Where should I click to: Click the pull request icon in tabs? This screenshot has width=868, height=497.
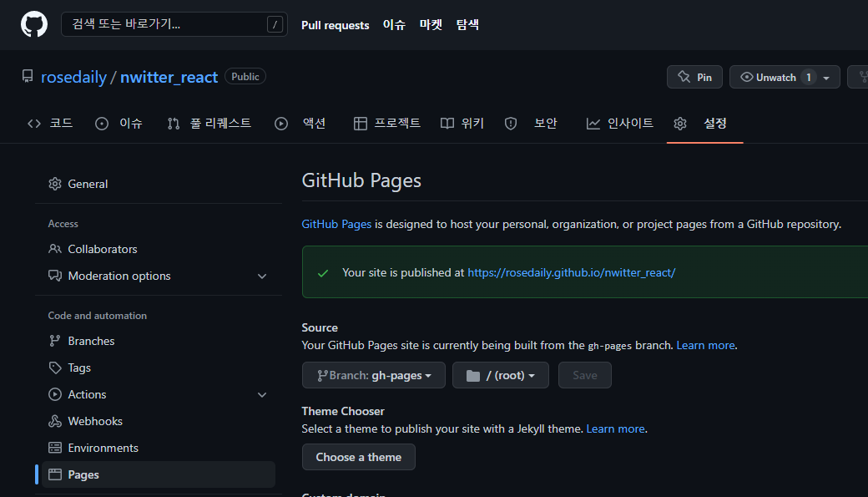point(174,124)
